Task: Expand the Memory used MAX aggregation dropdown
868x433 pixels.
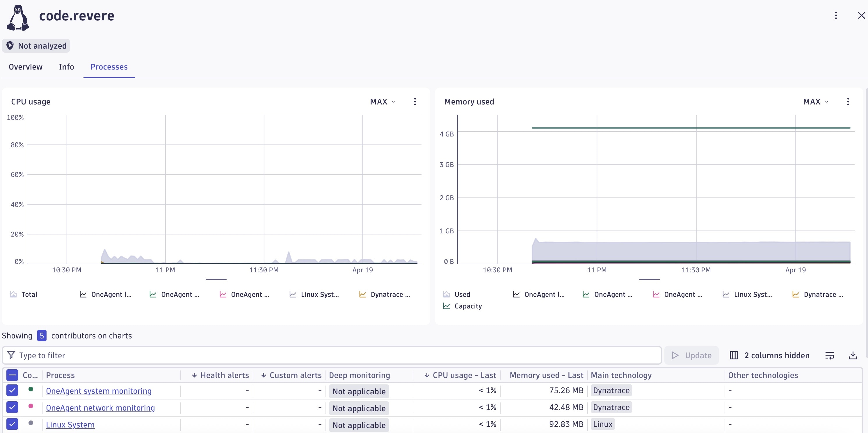Action: (815, 102)
